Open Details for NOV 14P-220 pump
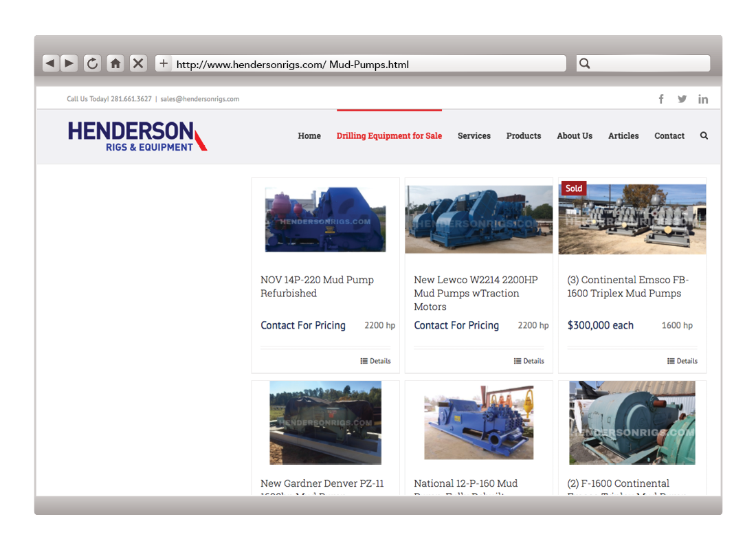 (375, 361)
